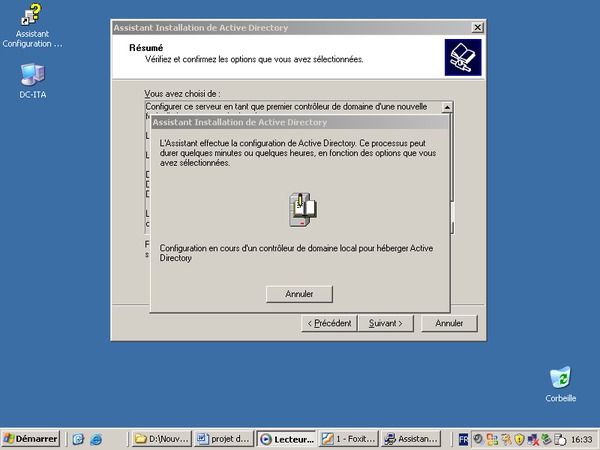Switch to the 1 - Foxit... taskbar button

point(349,439)
